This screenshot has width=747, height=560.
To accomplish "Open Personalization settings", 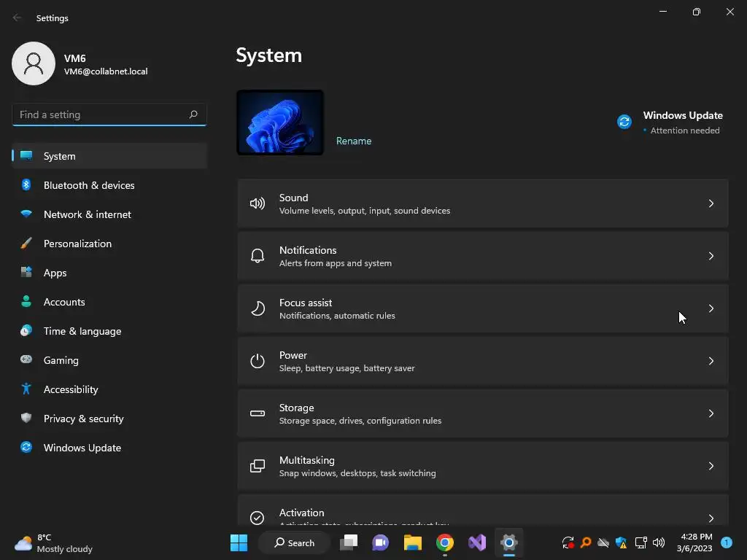I will 109,244.
